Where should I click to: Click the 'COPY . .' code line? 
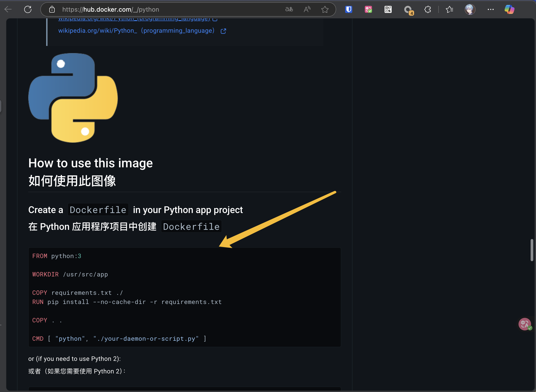pos(47,320)
